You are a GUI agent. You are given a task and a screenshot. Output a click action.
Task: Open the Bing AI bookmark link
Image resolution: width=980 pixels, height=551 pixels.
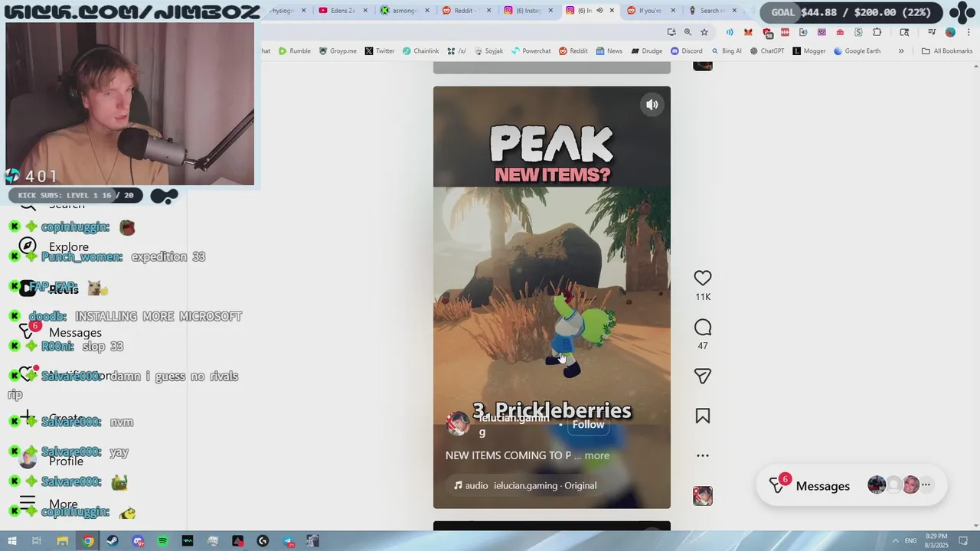point(727,51)
